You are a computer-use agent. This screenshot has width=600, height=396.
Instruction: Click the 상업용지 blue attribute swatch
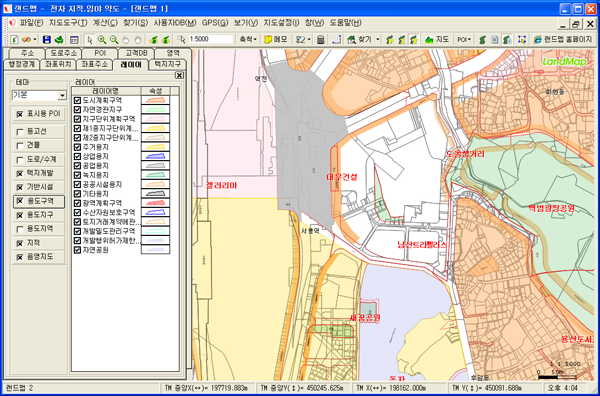pyautogui.click(x=155, y=156)
